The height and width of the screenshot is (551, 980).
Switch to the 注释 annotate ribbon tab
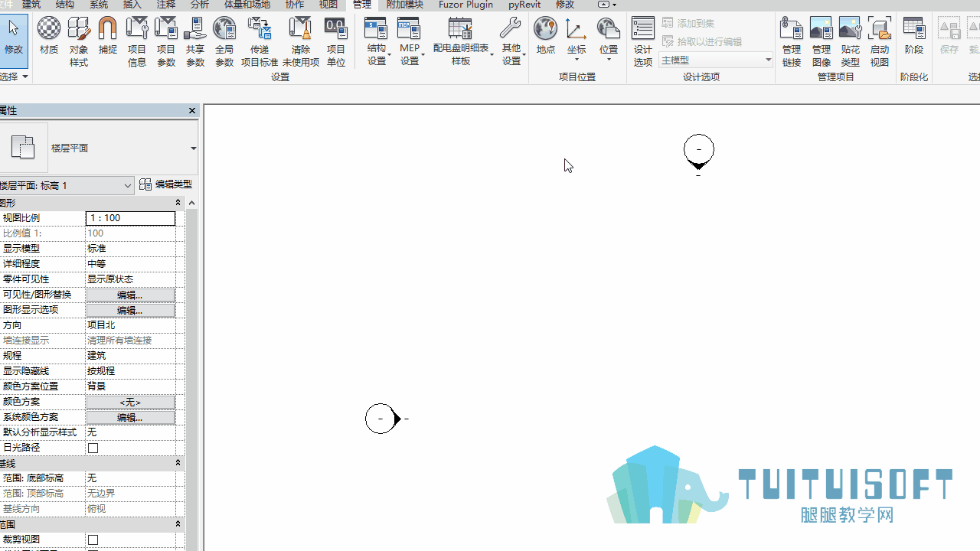click(x=166, y=5)
